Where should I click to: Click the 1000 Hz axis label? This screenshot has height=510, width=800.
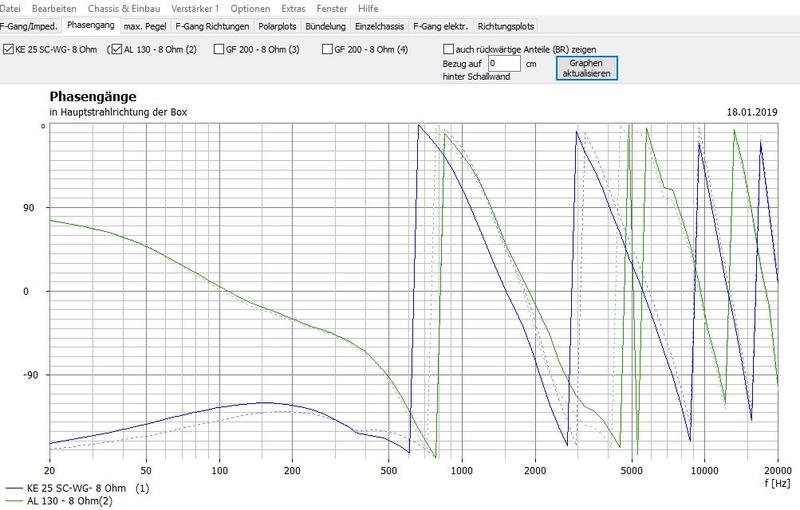tap(462, 471)
